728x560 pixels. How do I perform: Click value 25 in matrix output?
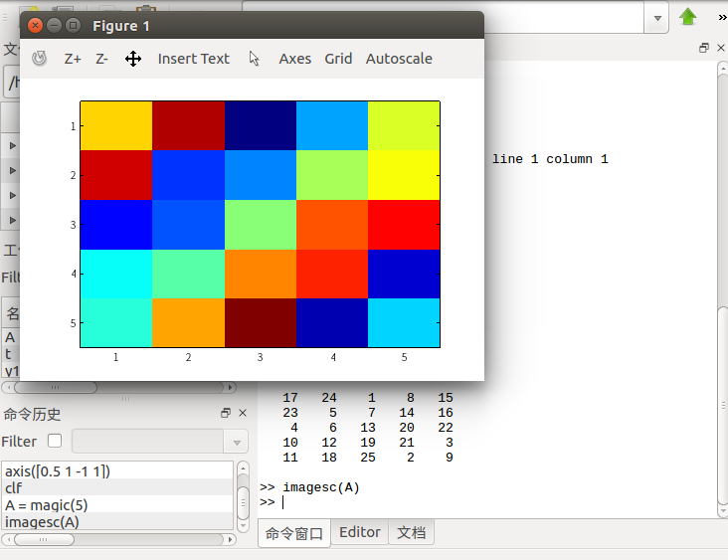pos(368,458)
